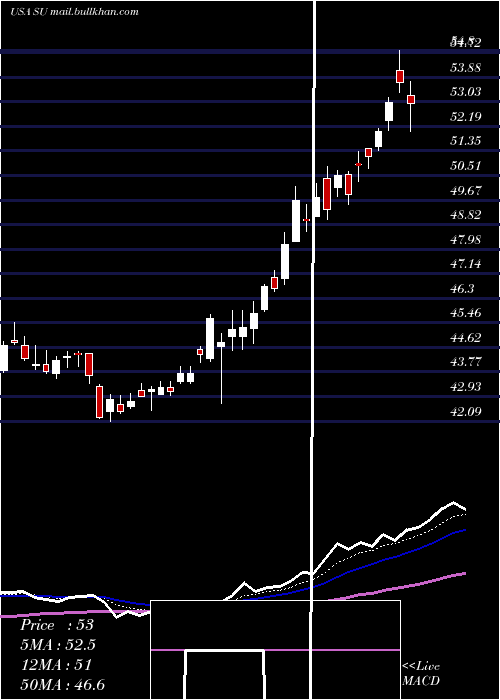The height and width of the screenshot is (700, 500).
Task: Click the 50MA : 46.6 readout
Action: 62,684
